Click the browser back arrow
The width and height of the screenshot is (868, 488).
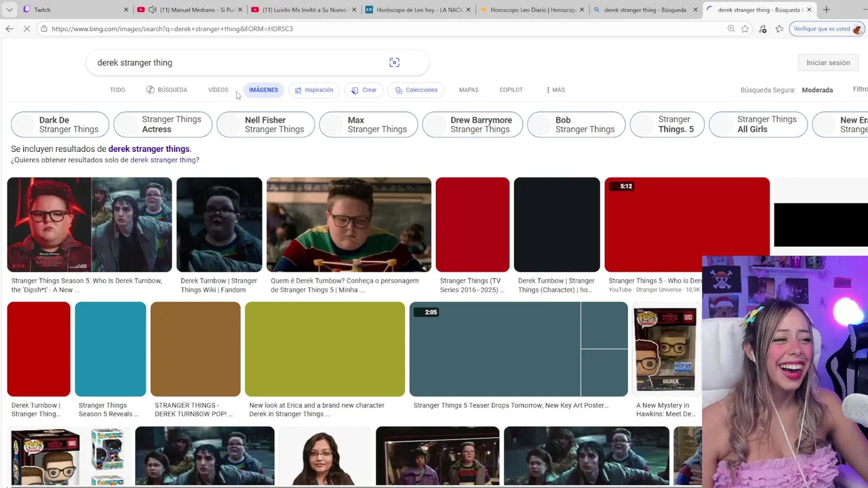tap(9, 28)
